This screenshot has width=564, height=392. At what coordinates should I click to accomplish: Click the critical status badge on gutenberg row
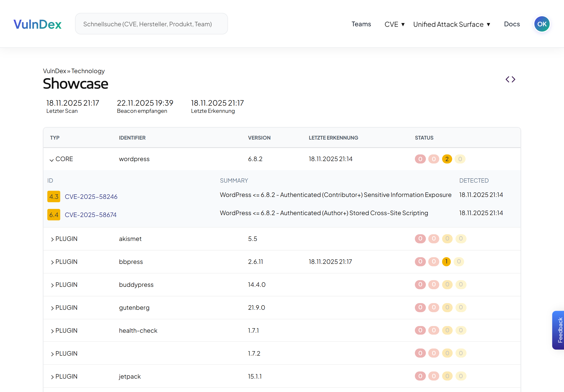point(420,308)
